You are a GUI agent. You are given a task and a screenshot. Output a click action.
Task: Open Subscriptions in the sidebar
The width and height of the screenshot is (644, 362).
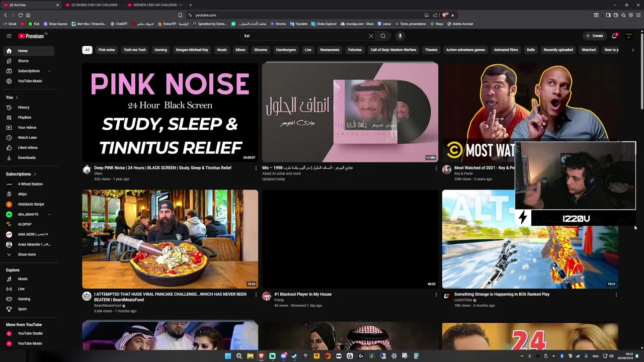(x=28, y=71)
